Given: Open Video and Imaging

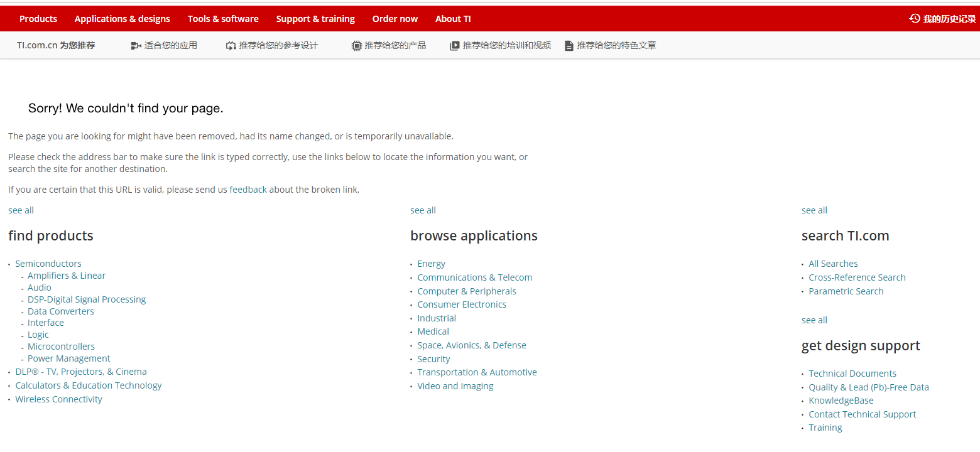Looking at the screenshot, I should 455,386.
